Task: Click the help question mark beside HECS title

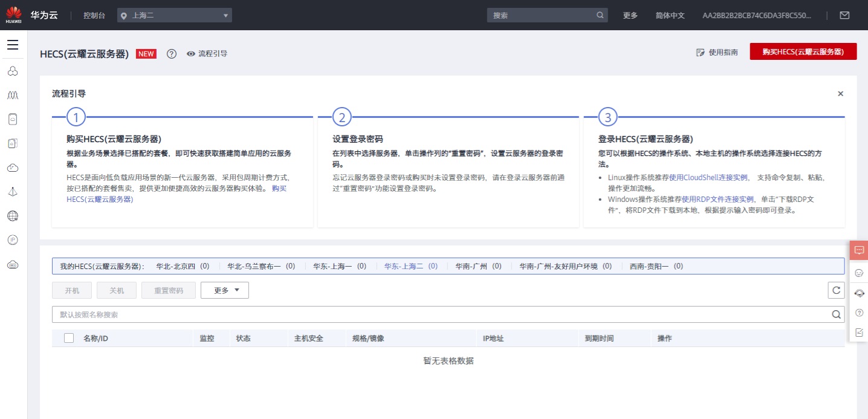Action: coord(172,54)
